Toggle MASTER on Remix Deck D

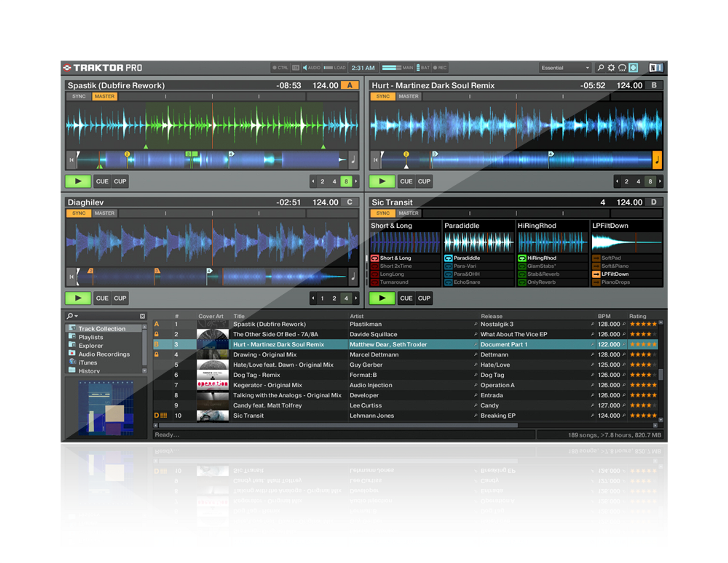click(x=408, y=213)
